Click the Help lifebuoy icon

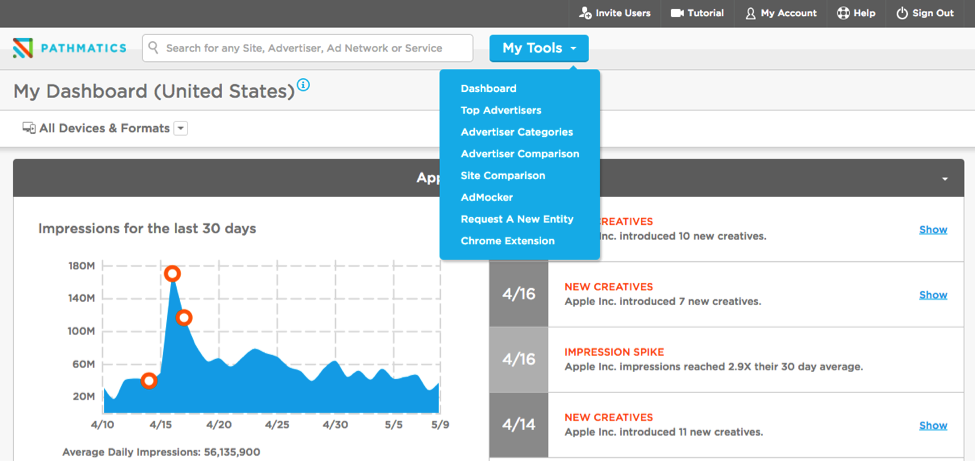click(x=843, y=13)
